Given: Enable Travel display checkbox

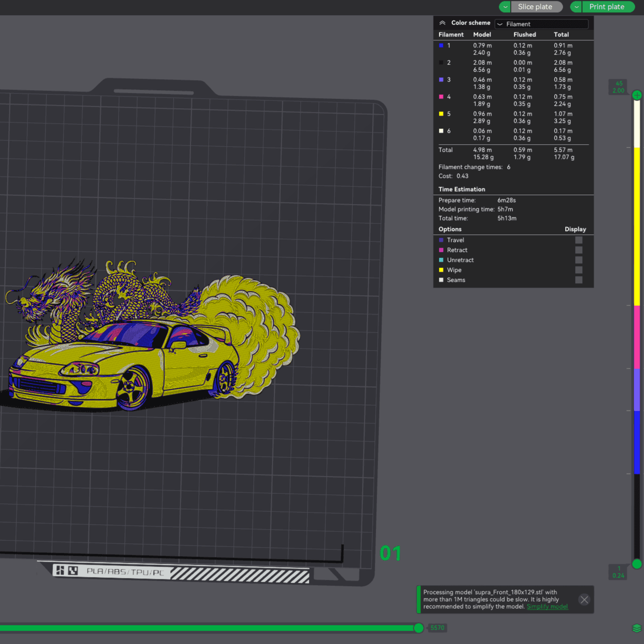Looking at the screenshot, I should (x=579, y=240).
